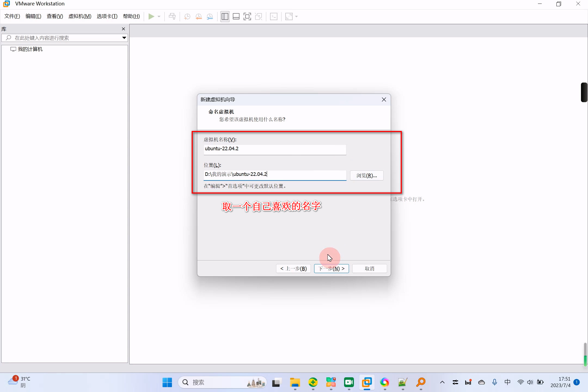This screenshot has height=392, width=588.
Task: Click the 下一步(N) next button
Action: (x=332, y=269)
